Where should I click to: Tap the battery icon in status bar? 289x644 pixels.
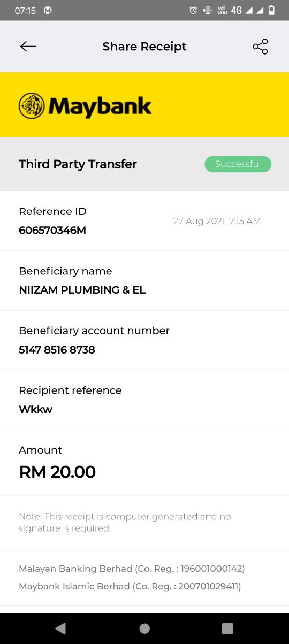click(272, 10)
